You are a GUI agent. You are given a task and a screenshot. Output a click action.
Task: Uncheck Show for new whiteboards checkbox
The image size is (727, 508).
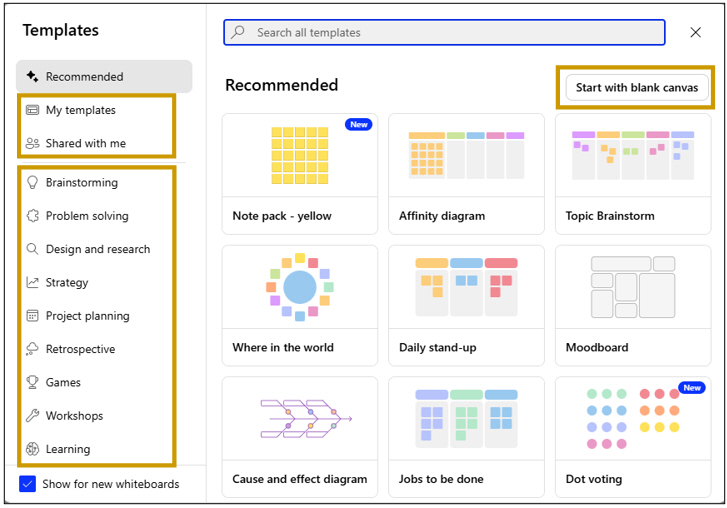pos(27,484)
